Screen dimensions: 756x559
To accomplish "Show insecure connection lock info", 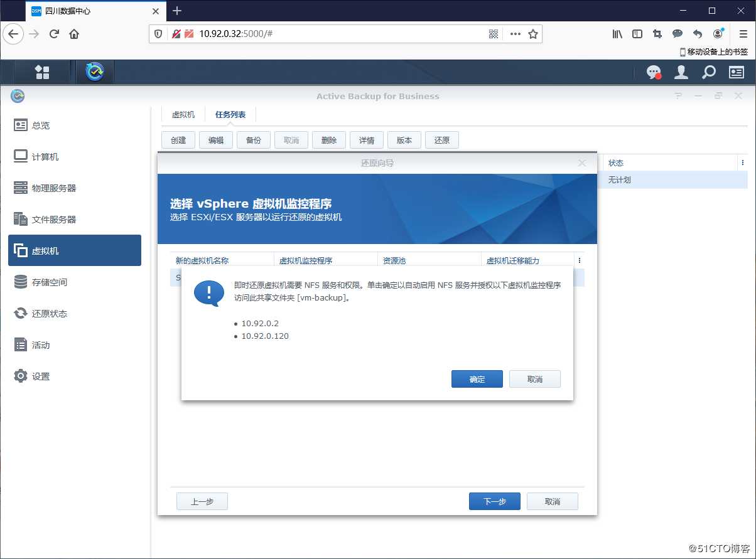I will pyautogui.click(x=177, y=34).
